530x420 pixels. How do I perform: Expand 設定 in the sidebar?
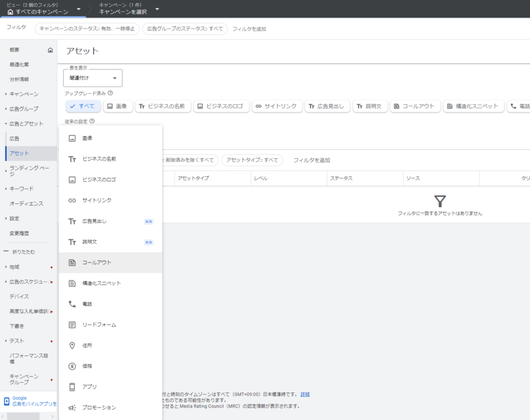tap(6, 219)
